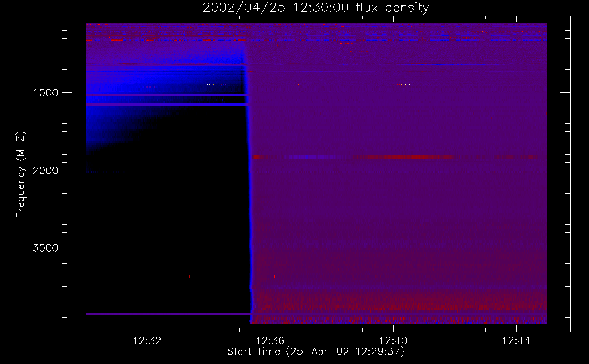Click the 'Frequency (MHZ)' axis label
589x364 pixels.
pos(21,175)
